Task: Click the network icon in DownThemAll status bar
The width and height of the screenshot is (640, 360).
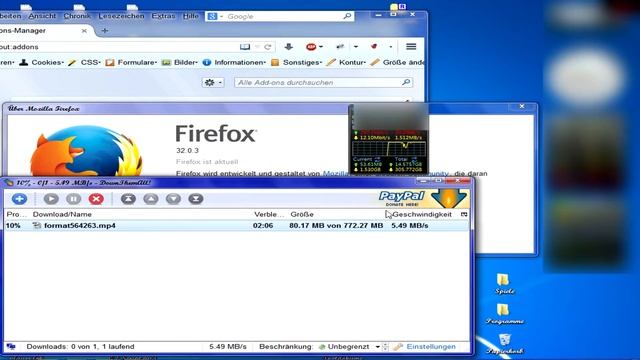Action: click(11, 347)
